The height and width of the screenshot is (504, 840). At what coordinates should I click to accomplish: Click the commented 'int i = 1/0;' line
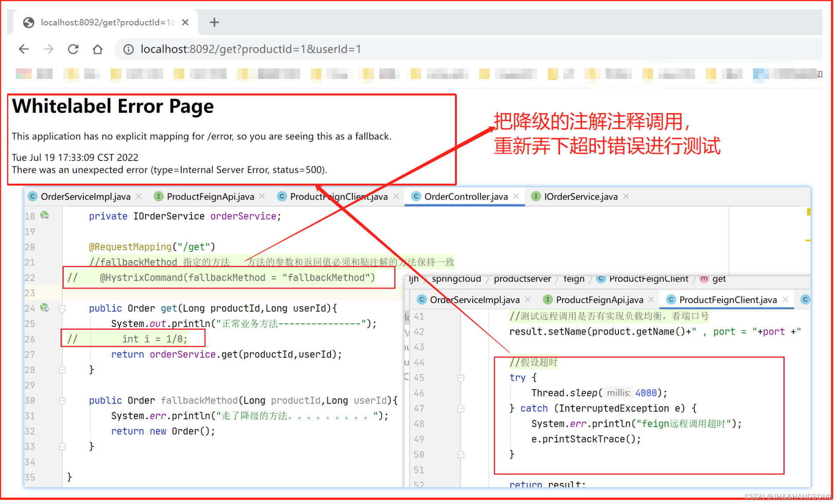127,339
